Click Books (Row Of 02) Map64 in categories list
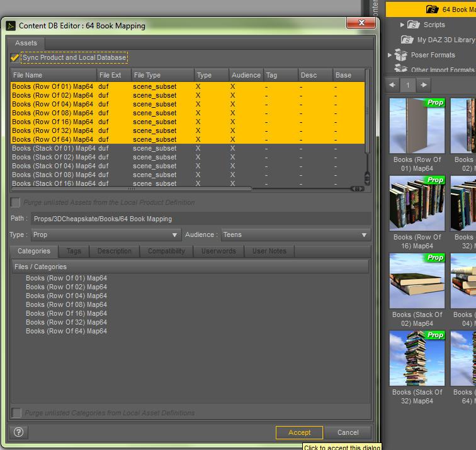This screenshot has width=476, height=450. (66, 287)
